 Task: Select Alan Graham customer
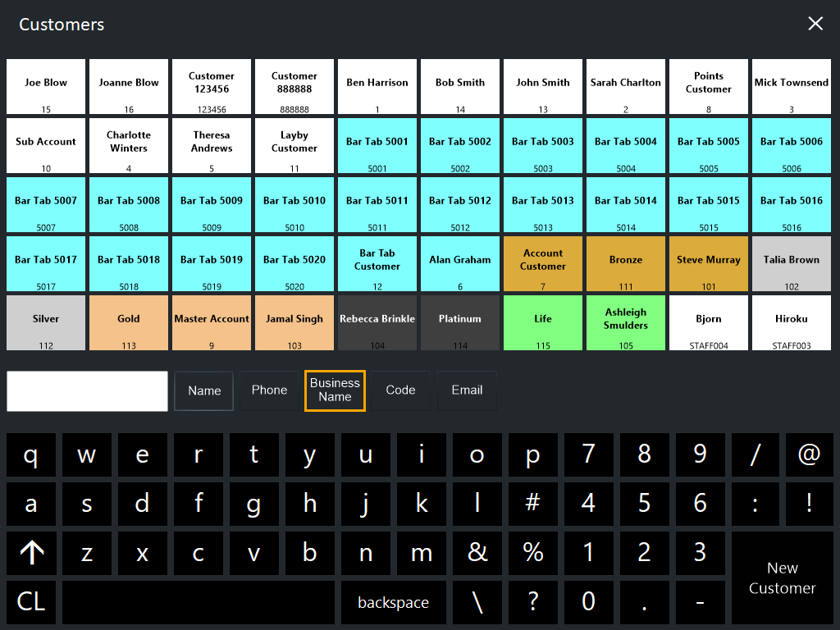(460, 263)
